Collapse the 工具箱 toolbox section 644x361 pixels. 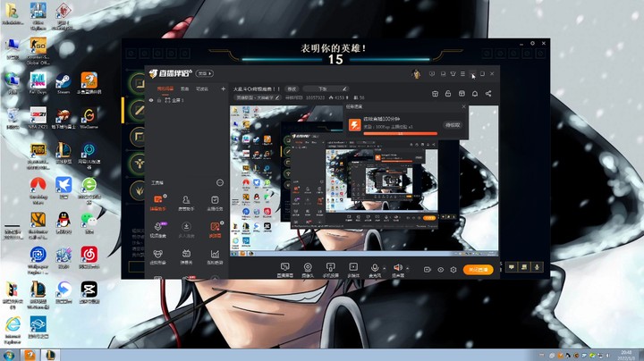[x=220, y=182]
